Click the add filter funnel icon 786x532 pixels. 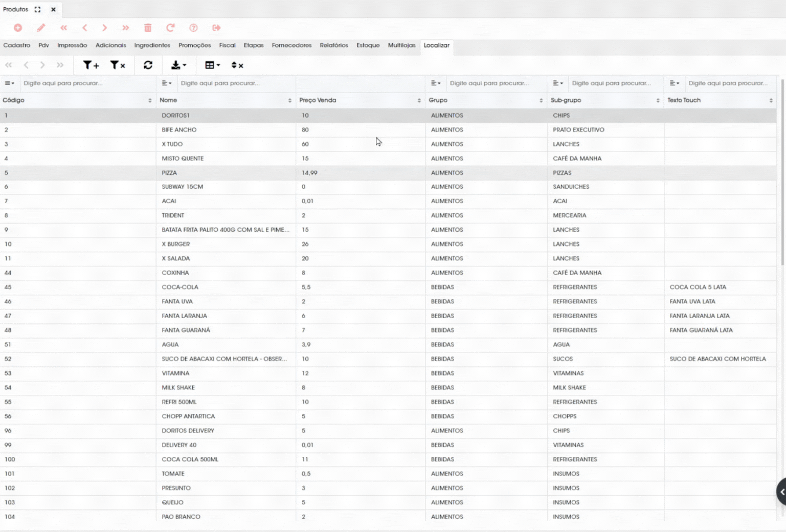[x=91, y=65]
